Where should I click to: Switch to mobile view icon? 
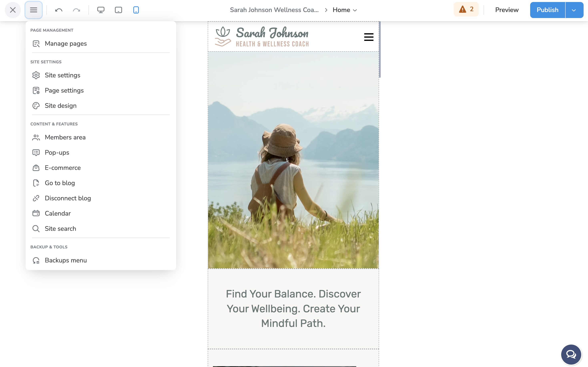click(x=136, y=10)
